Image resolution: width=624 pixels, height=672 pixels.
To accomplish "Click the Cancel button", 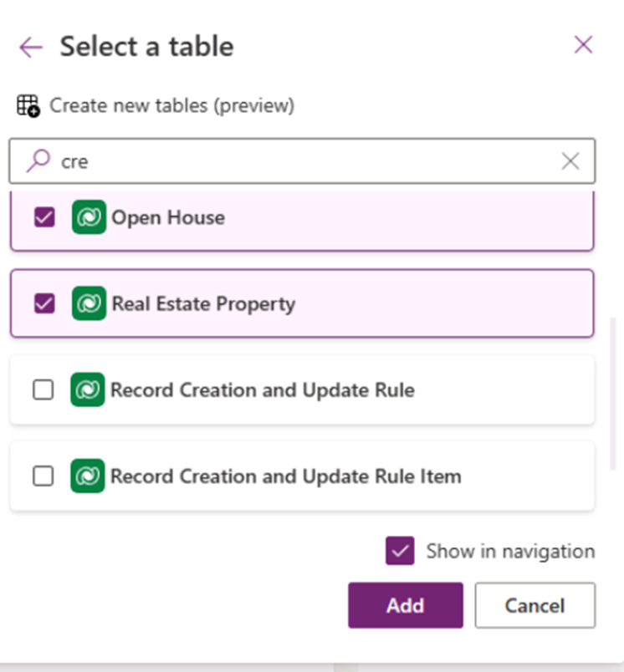I will pos(534,605).
